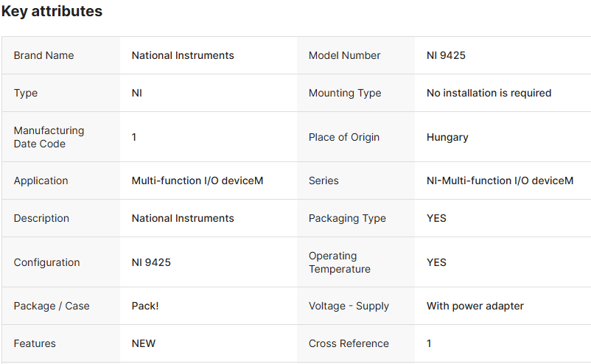Select the 'No installation is required' text

click(489, 93)
